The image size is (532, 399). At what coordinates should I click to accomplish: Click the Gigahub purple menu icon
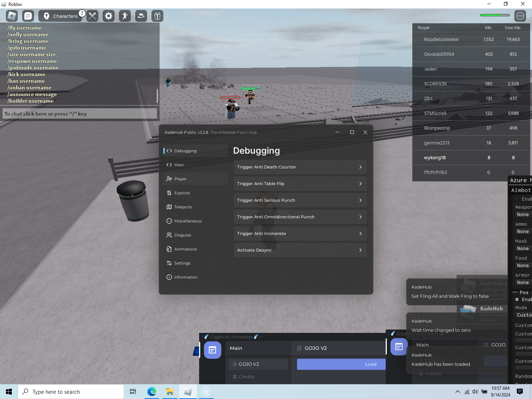coord(212,350)
